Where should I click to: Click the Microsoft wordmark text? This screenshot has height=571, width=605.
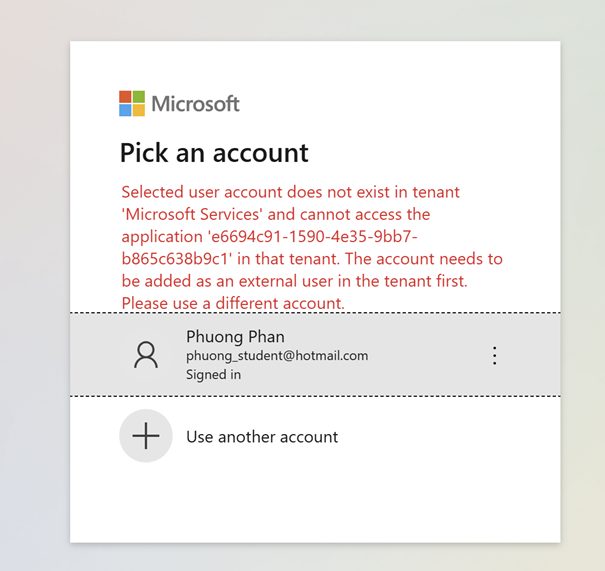pyautogui.click(x=195, y=104)
